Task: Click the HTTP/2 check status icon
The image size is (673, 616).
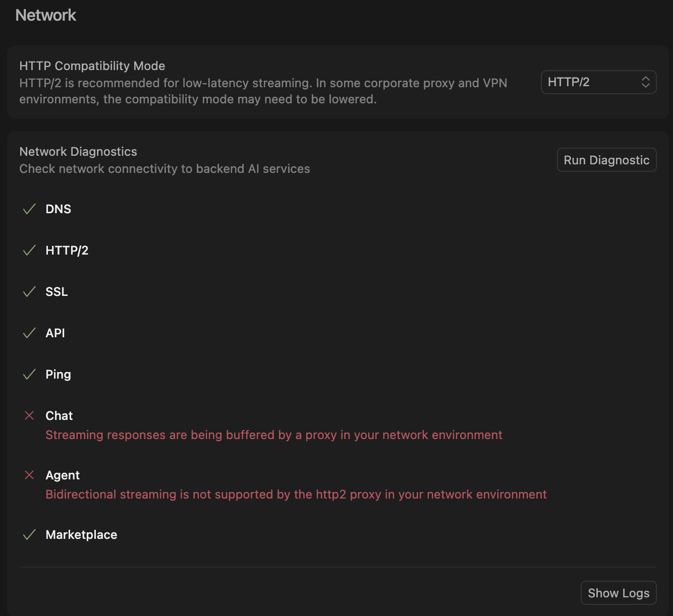Action: pyautogui.click(x=29, y=251)
